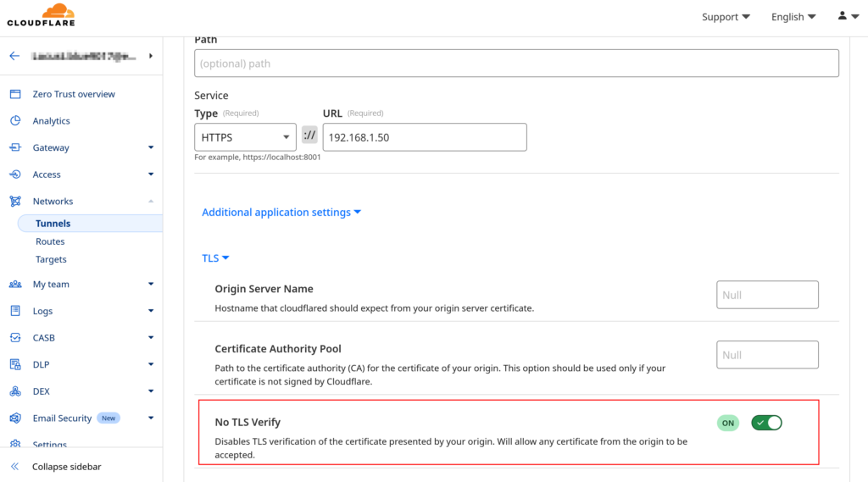Click the optional Path input field
The image size is (868, 482).
516,63
